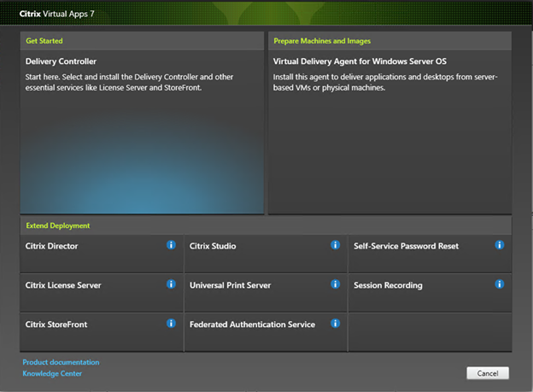The width and height of the screenshot is (533, 392).
Task: Choose Session Recording tile
Action: (430, 293)
